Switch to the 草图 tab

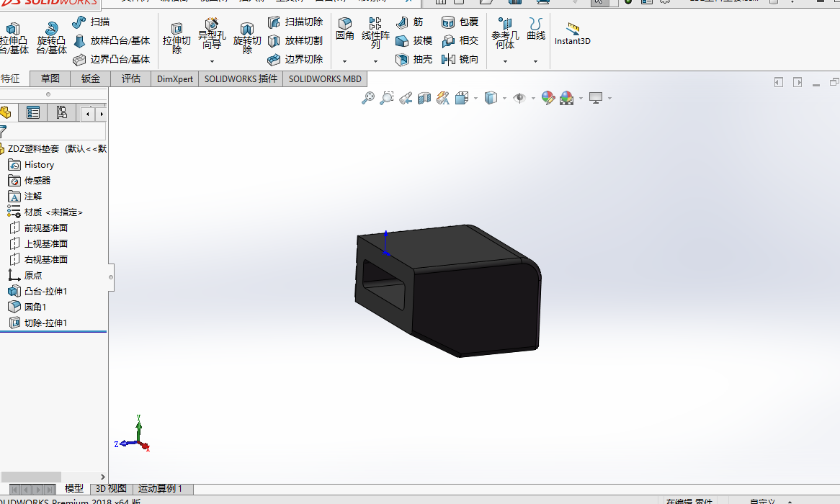click(x=50, y=78)
